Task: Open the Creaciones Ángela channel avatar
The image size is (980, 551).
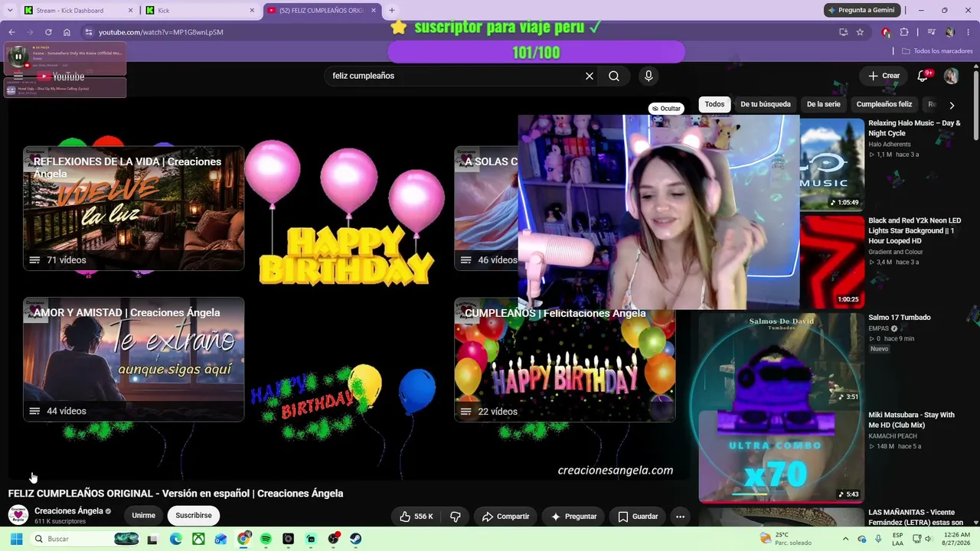Action: [18, 515]
